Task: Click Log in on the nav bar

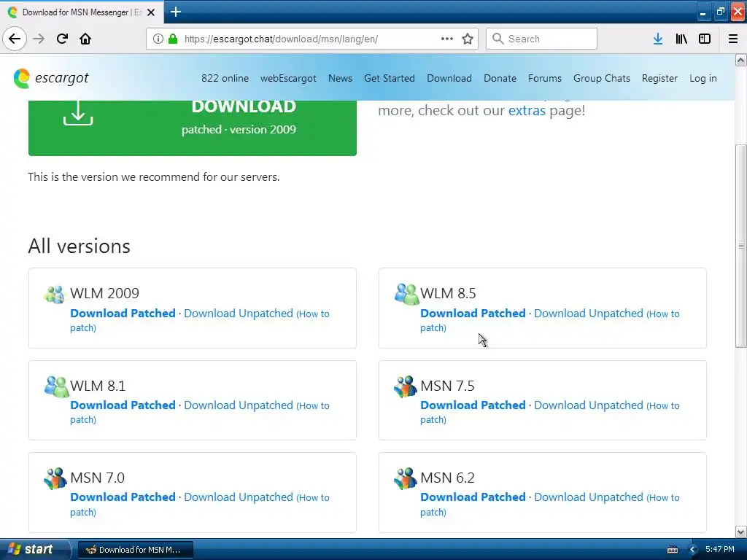Action: pos(703,78)
